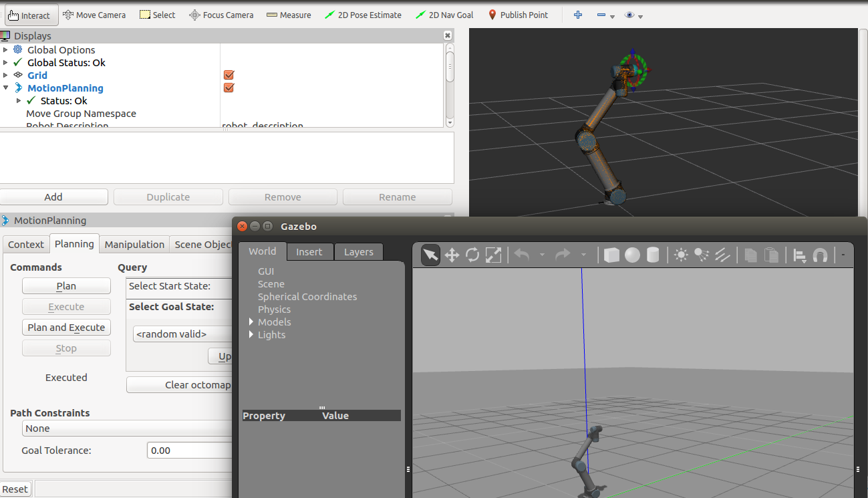Select Gazebo Insert tab
This screenshot has height=498, width=868.
click(x=309, y=252)
